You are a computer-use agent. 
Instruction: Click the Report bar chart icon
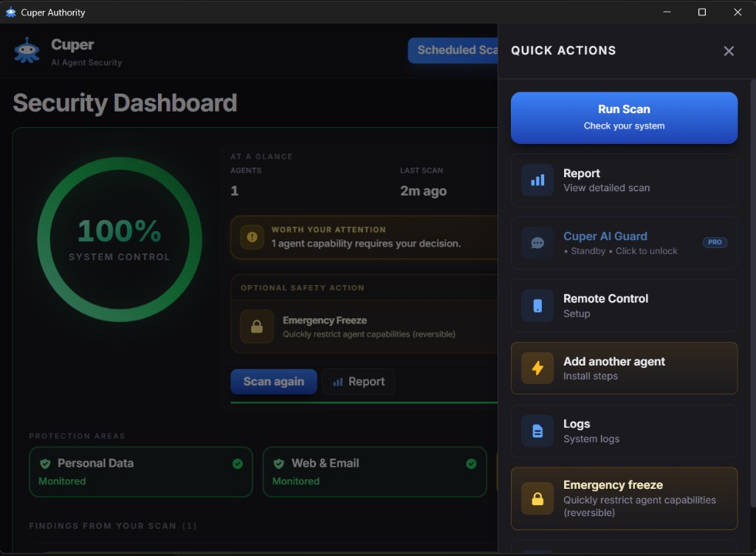coord(537,179)
